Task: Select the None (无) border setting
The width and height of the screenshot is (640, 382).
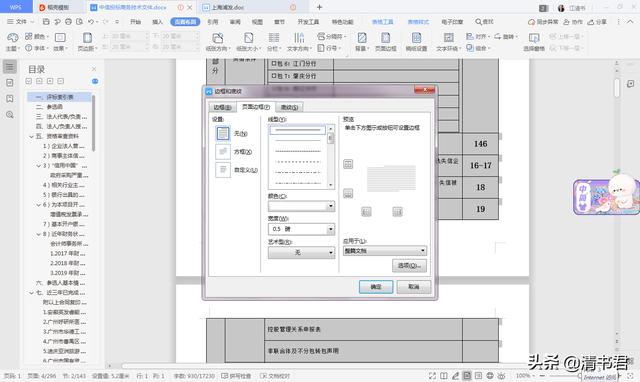Action: (x=223, y=133)
